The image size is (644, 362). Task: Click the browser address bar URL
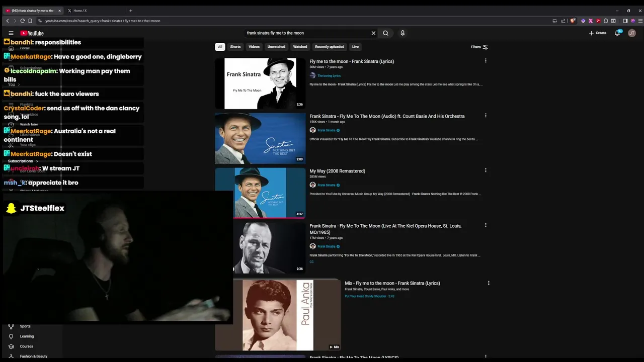coord(103,21)
